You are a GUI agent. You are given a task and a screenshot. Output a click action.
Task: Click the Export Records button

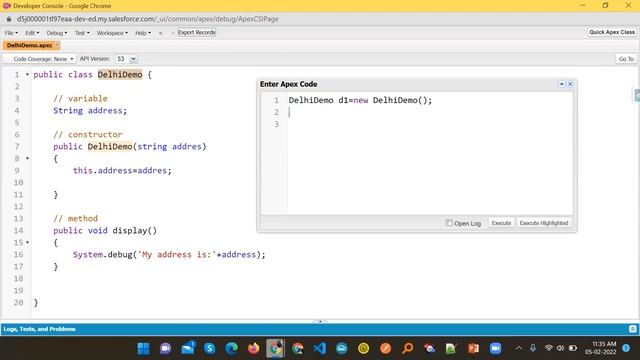pos(196,32)
